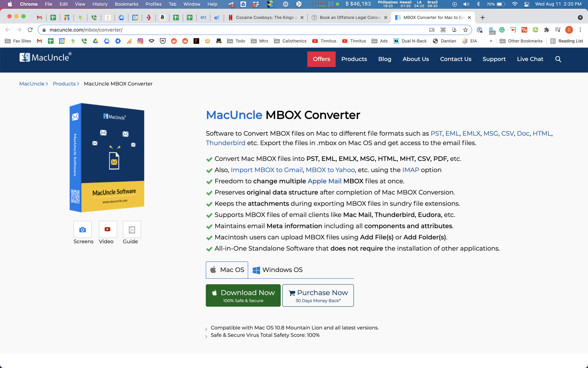Open Google Calendar bookmark icon

pyautogui.click(x=62, y=41)
